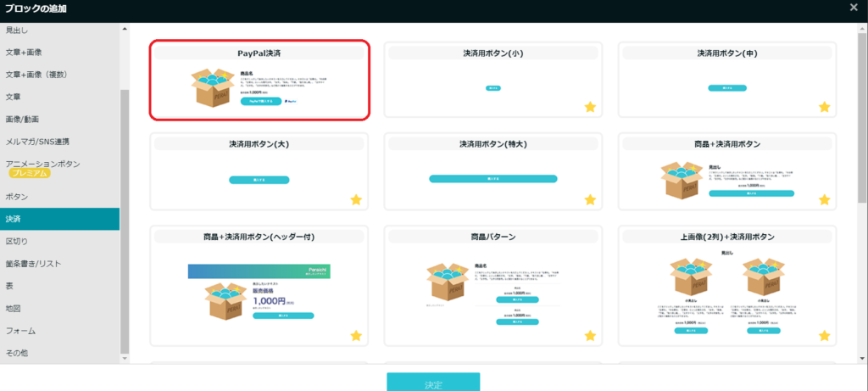This screenshot has height=391, width=868.
Task: Click the star icon on 商品+決済用ボタン card
Action: coord(823,200)
